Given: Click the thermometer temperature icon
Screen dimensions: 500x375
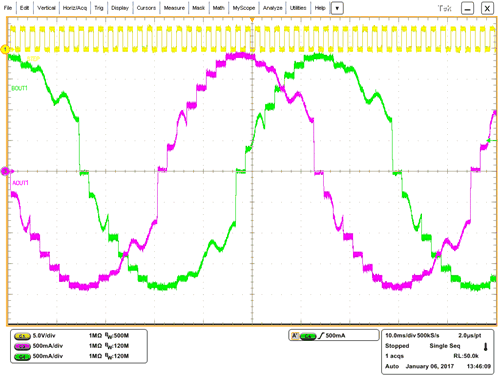Looking at the screenshot, I should (x=485, y=347).
